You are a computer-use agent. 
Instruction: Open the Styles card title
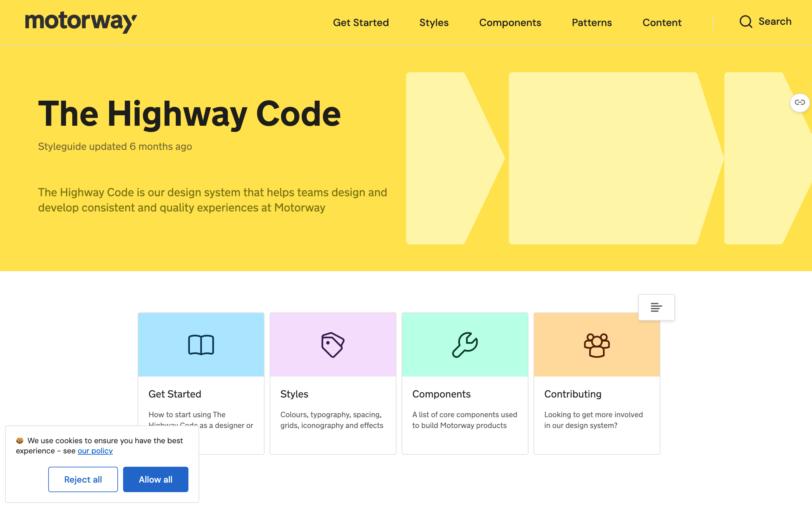[294, 394]
